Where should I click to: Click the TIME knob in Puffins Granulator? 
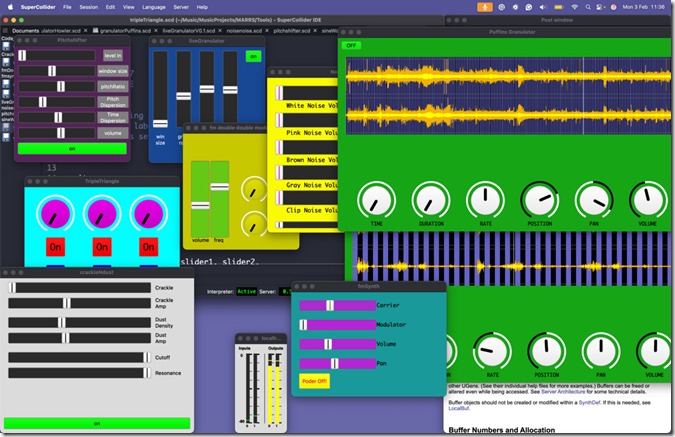(x=376, y=200)
